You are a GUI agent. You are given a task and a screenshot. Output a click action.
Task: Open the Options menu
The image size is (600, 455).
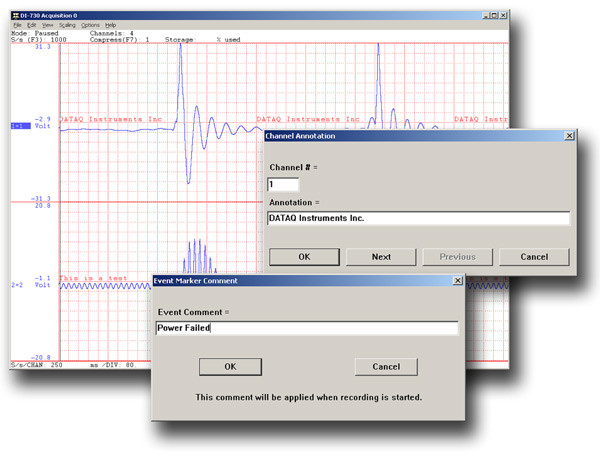click(90, 25)
